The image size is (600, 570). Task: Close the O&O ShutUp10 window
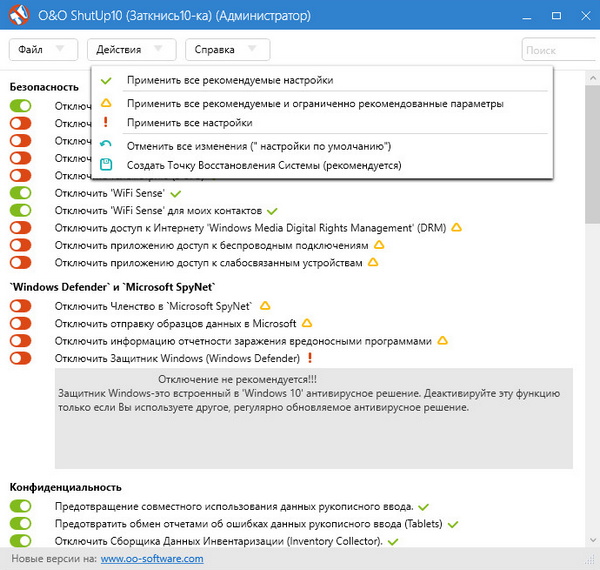[x=586, y=16]
